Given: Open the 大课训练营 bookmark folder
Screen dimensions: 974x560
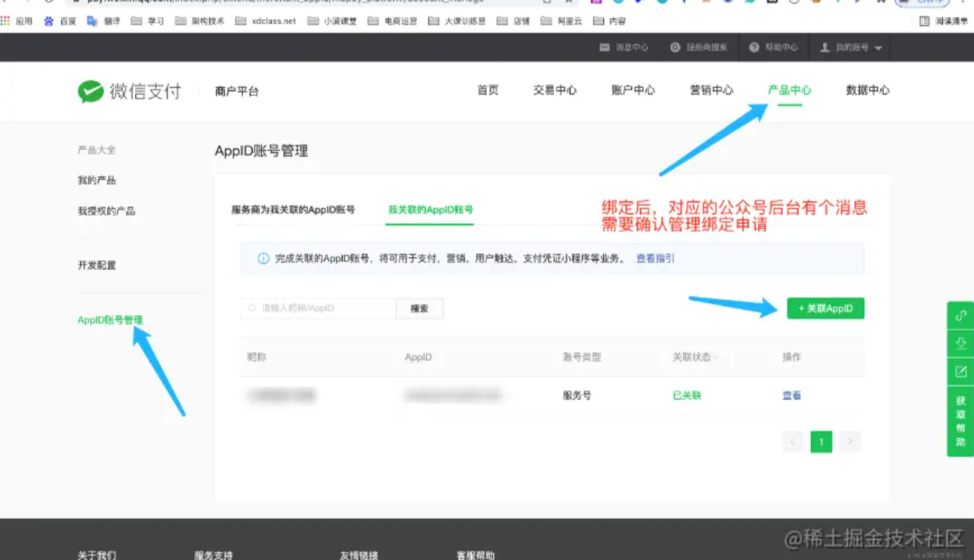Looking at the screenshot, I should (x=457, y=21).
